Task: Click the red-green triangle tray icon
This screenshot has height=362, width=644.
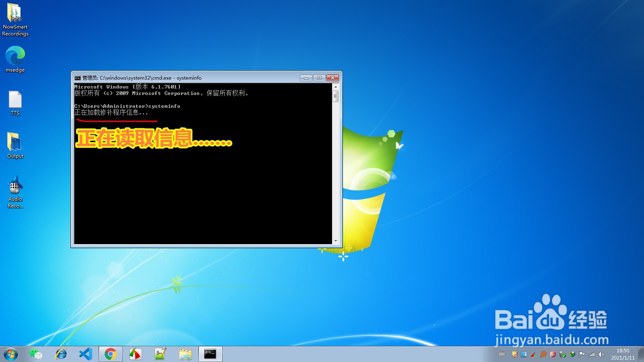Action: pos(534,354)
